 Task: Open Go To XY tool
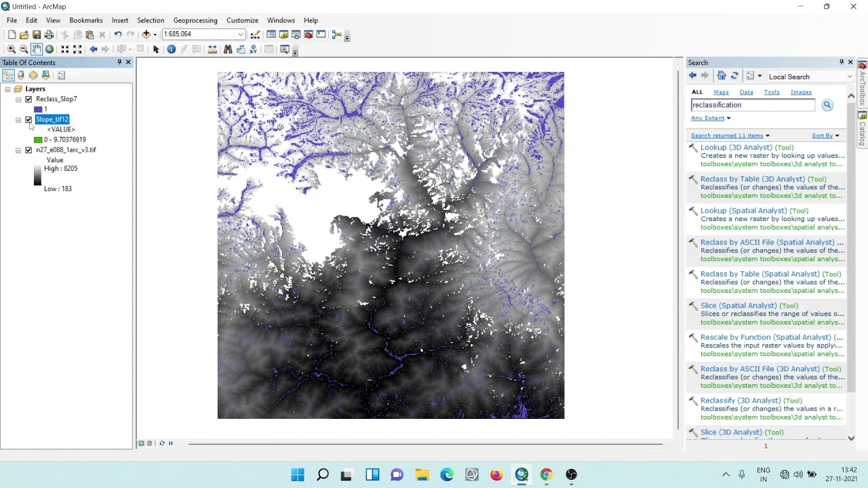(x=254, y=49)
